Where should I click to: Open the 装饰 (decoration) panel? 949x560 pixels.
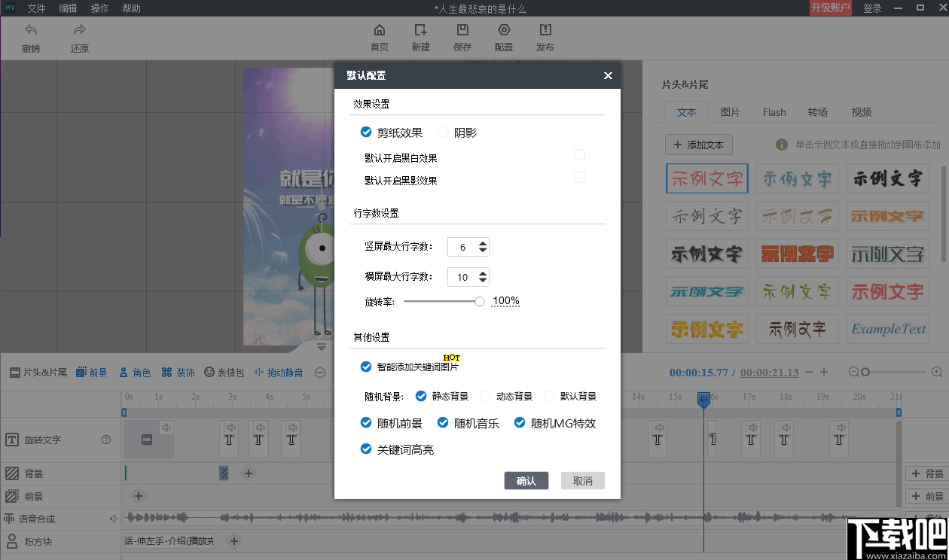click(179, 372)
